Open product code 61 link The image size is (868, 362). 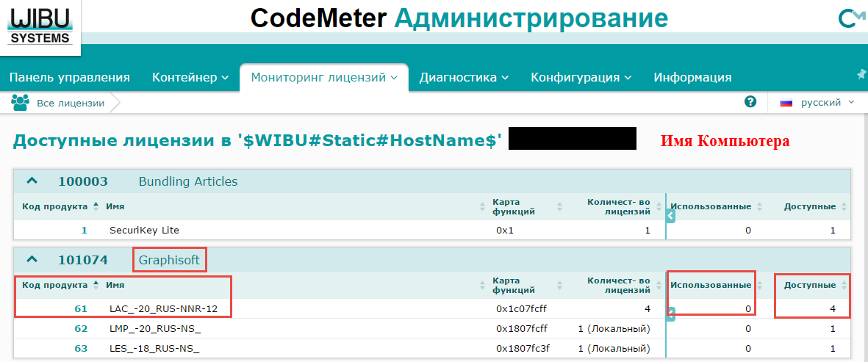point(81,308)
